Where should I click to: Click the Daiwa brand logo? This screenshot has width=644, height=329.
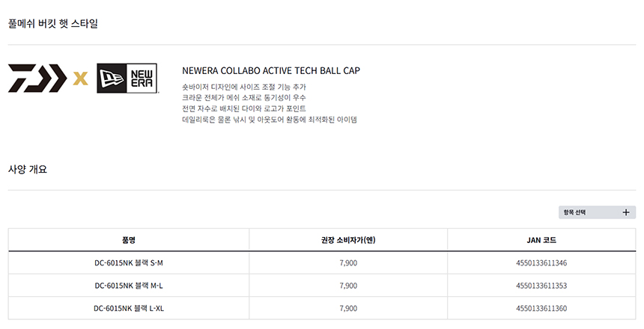37,78
